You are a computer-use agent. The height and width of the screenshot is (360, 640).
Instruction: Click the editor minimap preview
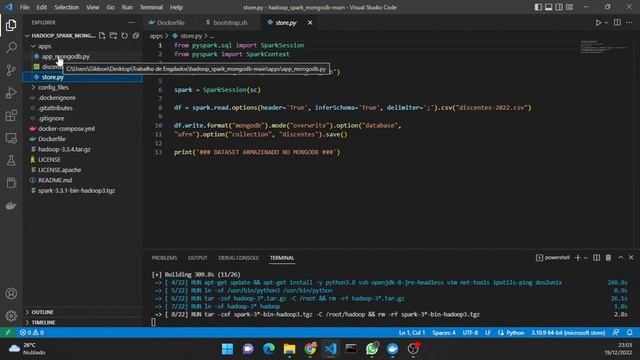tap(604, 47)
